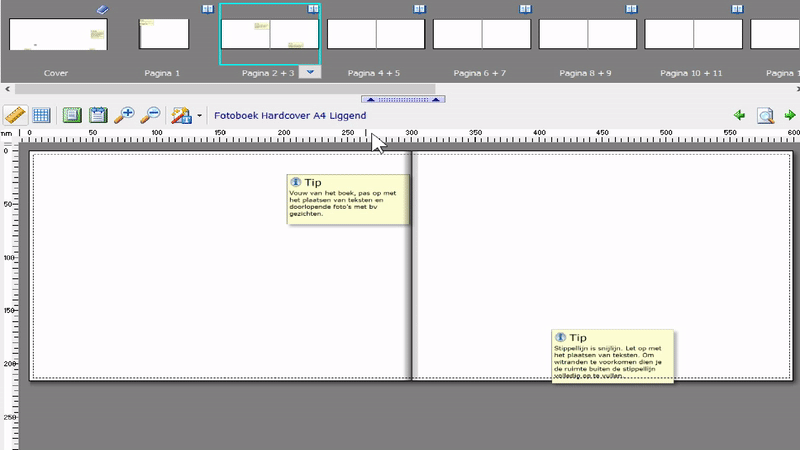The image size is (800, 450).
Task: Toggle the grid display icon
Action: click(x=41, y=115)
